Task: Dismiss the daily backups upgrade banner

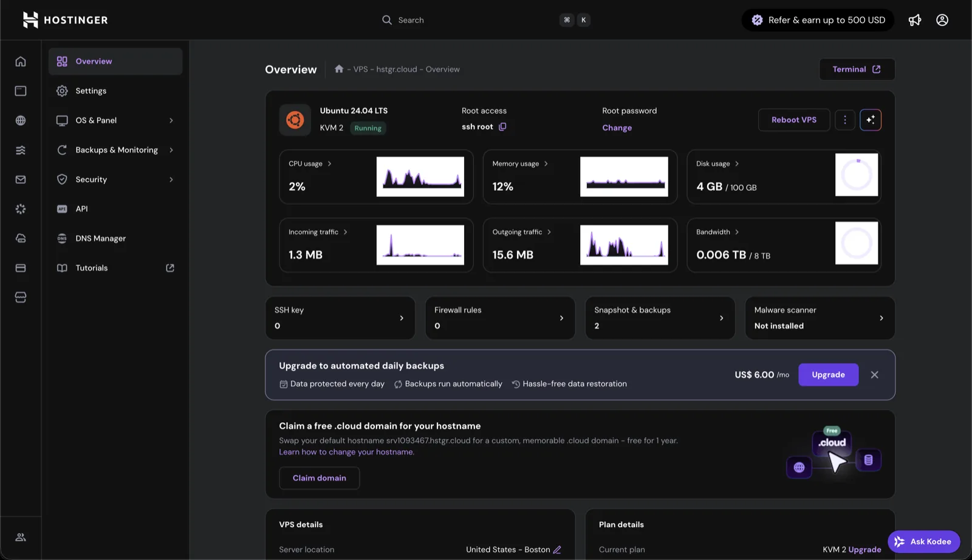Action: (875, 375)
